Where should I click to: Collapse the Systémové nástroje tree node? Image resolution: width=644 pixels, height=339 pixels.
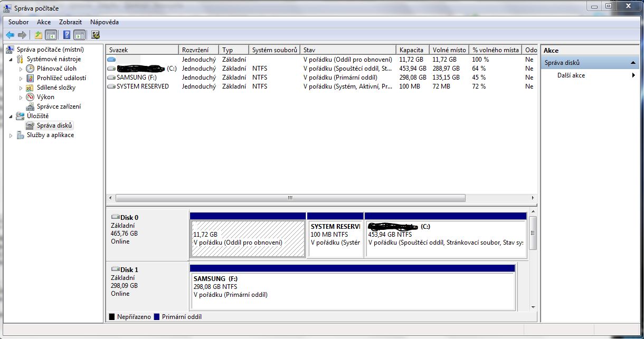coord(11,60)
